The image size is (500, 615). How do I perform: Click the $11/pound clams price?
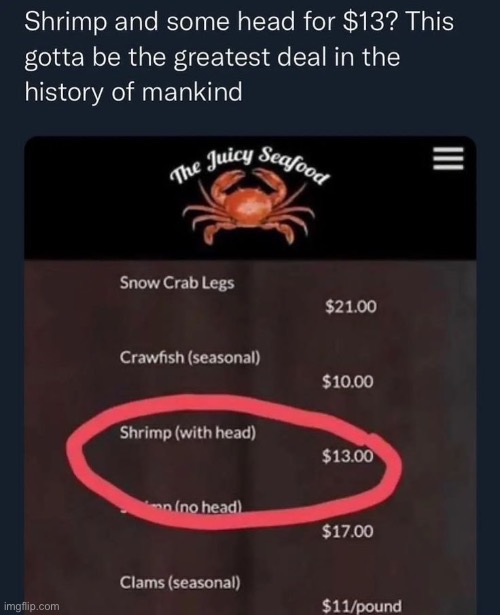tap(362, 606)
